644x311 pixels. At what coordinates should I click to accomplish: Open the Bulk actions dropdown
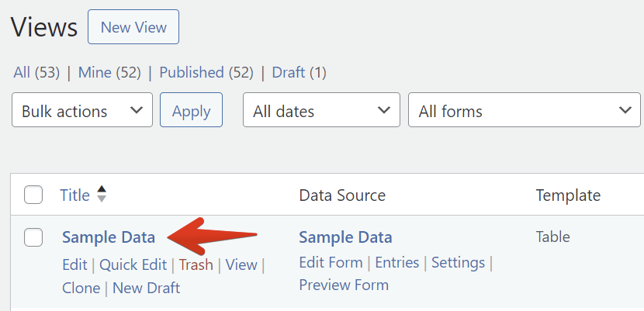click(82, 111)
